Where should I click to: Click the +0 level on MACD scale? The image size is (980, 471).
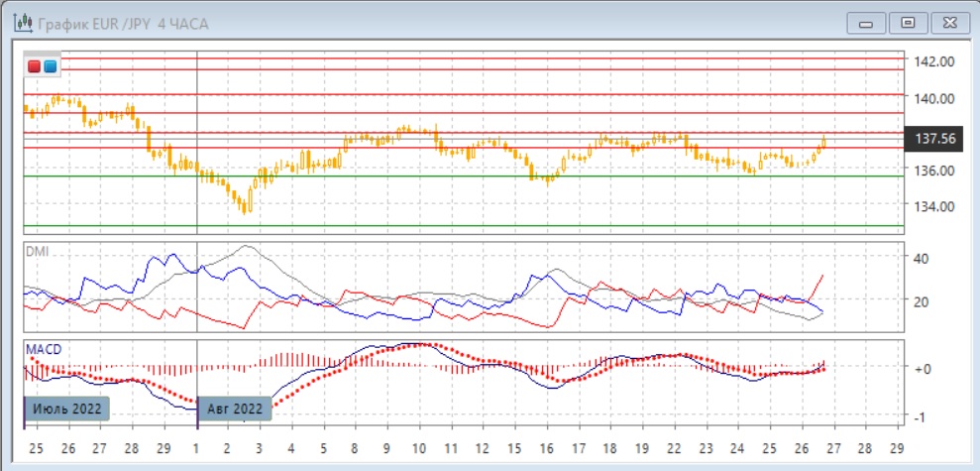[x=921, y=368]
